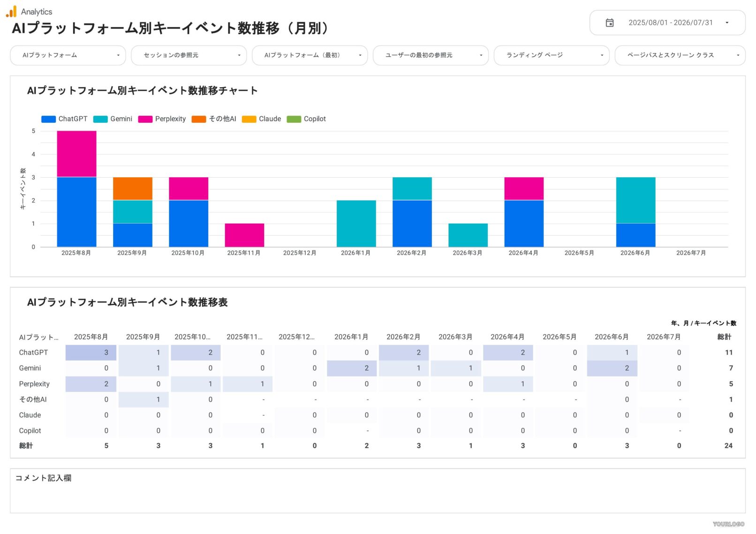The height and width of the screenshot is (534, 756).
Task: Click Perplexity 2025年11月 cell showing 1
Action: [x=248, y=384]
